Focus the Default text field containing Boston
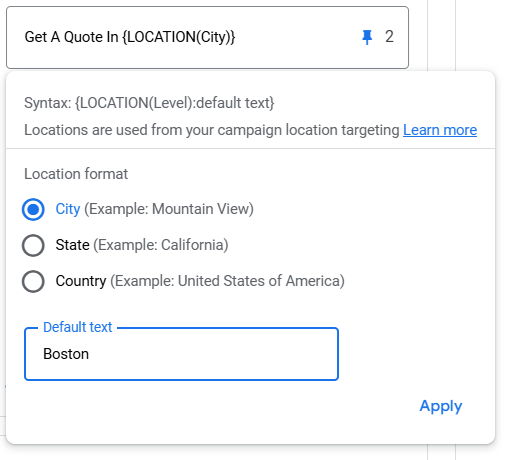517x460 pixels. click(x=181, y=354)
